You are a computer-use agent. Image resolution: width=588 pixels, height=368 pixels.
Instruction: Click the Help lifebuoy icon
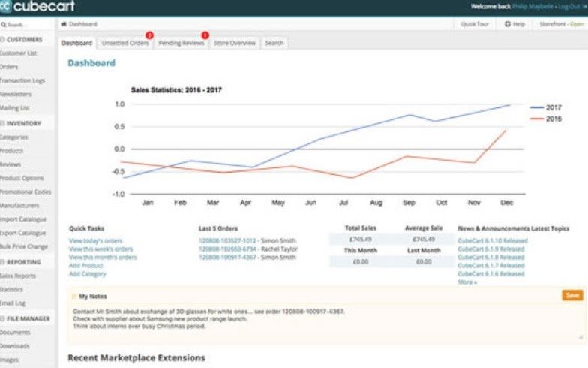pyautogui.click(x=508, y=24)
